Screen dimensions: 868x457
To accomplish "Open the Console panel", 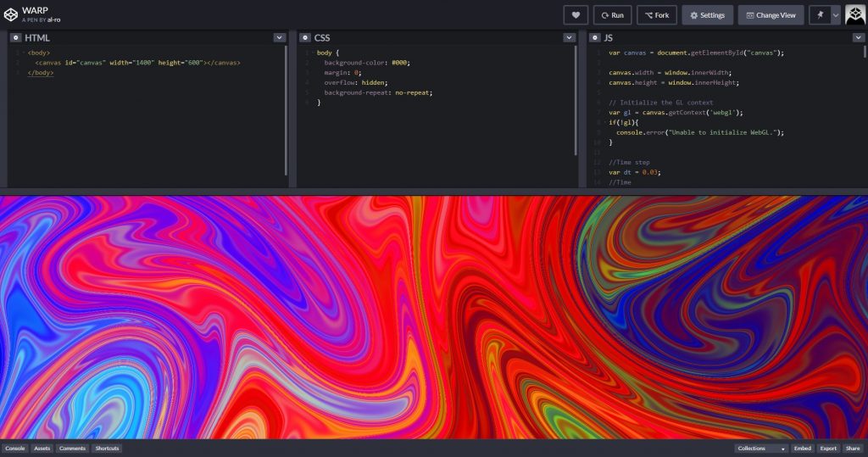I will point(15,449).
